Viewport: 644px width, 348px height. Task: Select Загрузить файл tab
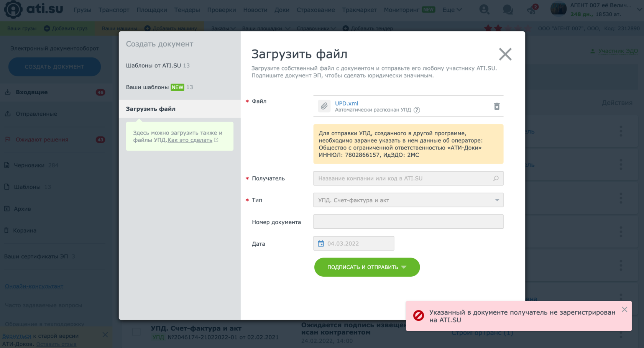tap(179, 109)
